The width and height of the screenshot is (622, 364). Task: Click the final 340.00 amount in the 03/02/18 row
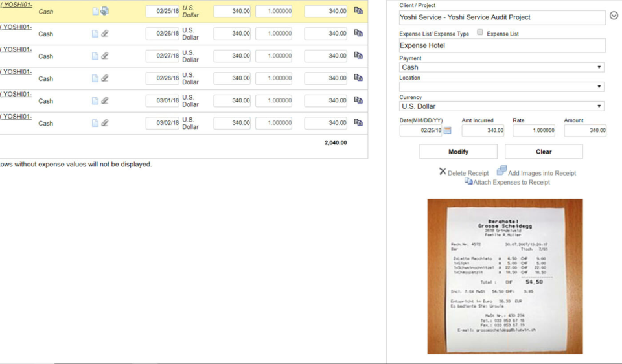[x=326, y=123]
